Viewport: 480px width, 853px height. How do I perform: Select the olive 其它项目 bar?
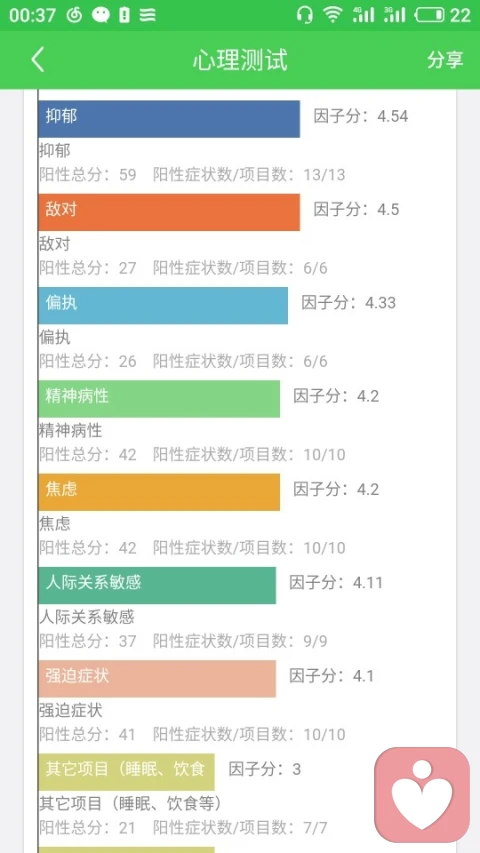[126, 772]
